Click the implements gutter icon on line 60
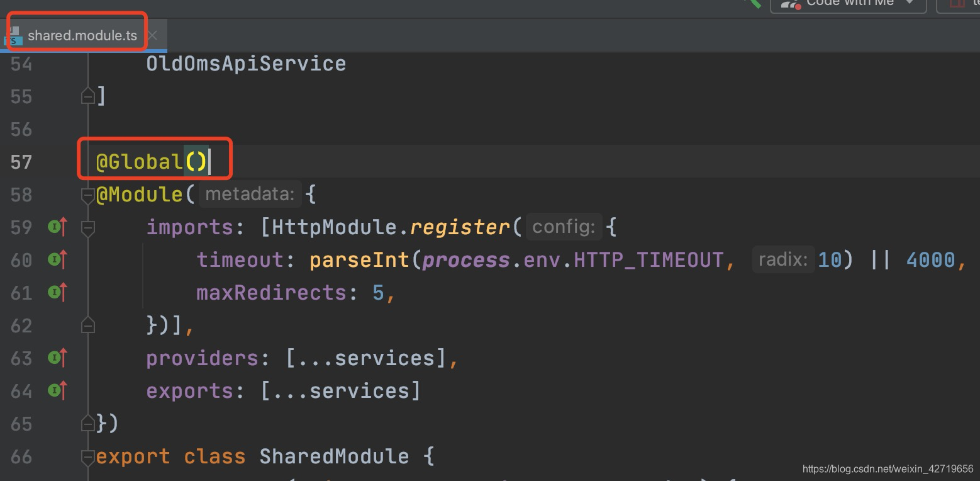 [x=58, y=259]
